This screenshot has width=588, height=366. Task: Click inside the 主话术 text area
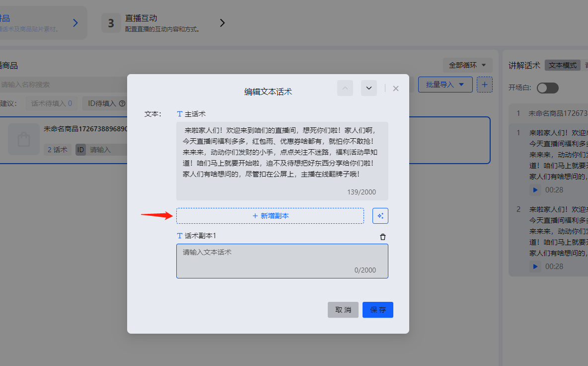pos(282,161)
